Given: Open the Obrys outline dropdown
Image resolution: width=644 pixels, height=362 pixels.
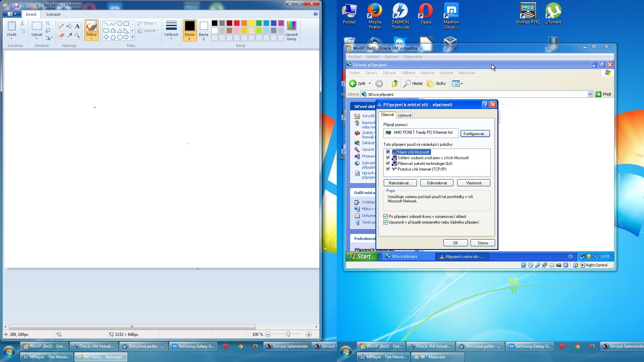Looking at the screenshot, I should [x=147, y=23].
